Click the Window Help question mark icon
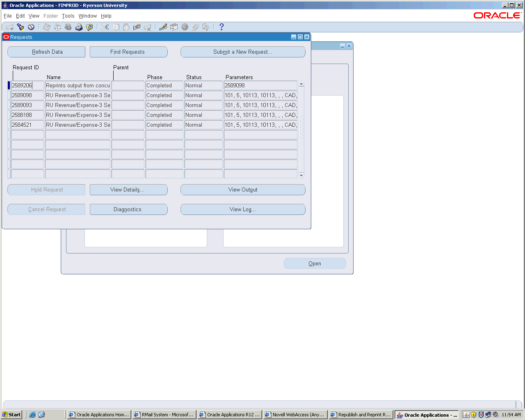525x420 pixels. coord(221,27)
